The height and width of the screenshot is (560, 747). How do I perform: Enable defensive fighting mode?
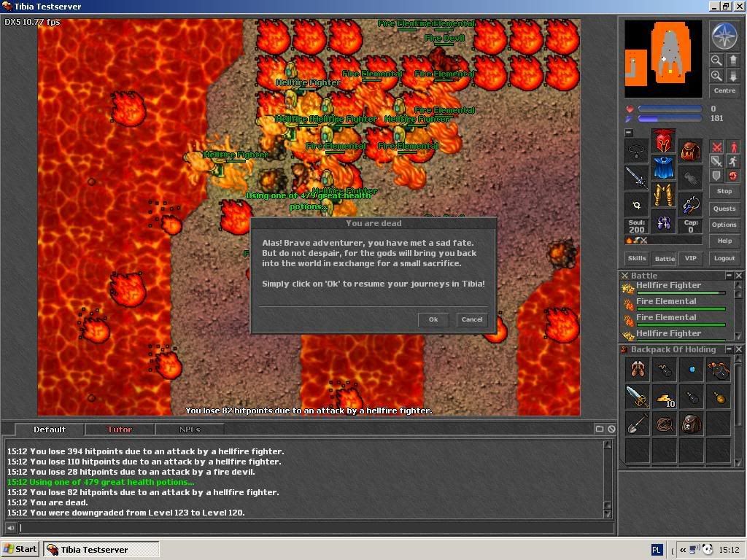coord(716,176)
